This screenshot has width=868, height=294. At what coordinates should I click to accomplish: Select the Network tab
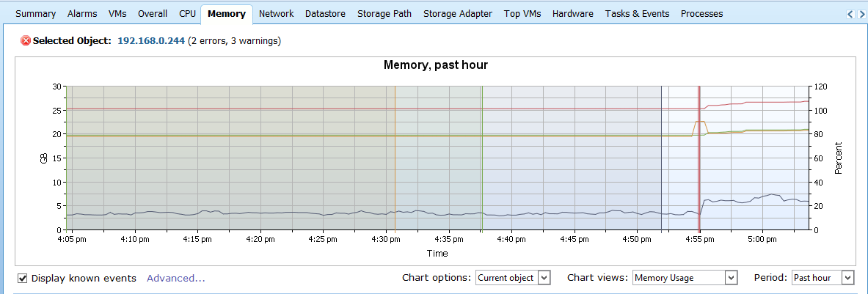276,14
